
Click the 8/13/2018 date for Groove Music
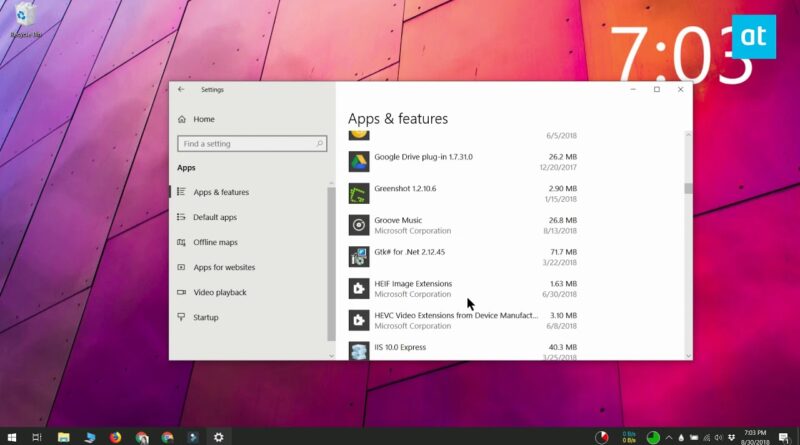coord(560,231)
